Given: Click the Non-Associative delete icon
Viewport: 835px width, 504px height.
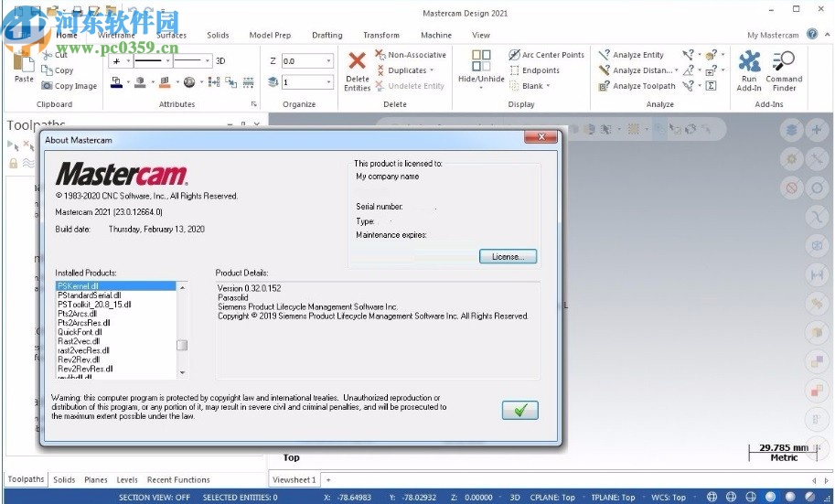Looking at the screenshot, I should (380, 54).
